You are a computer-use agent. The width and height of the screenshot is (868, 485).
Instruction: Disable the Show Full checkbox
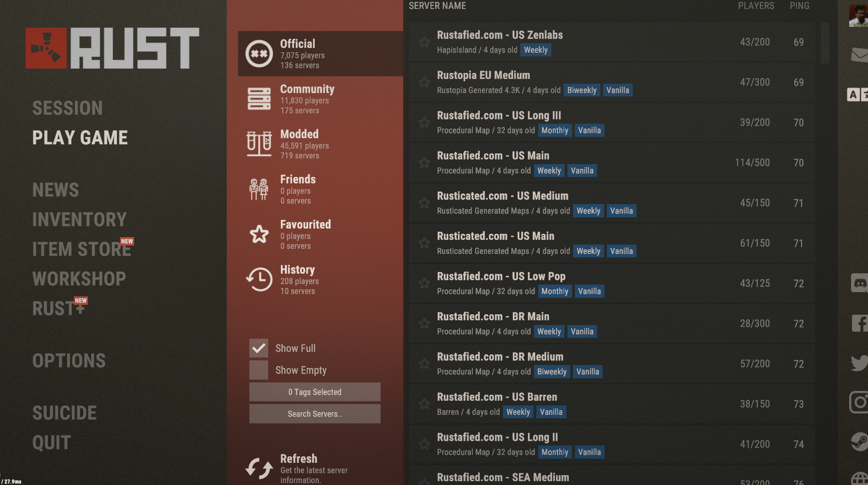259,348
